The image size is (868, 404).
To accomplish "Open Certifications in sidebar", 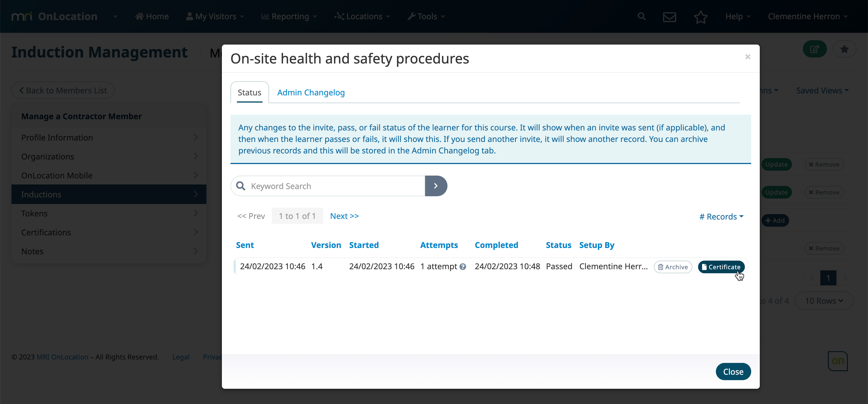I will click(x=109, y=232).
